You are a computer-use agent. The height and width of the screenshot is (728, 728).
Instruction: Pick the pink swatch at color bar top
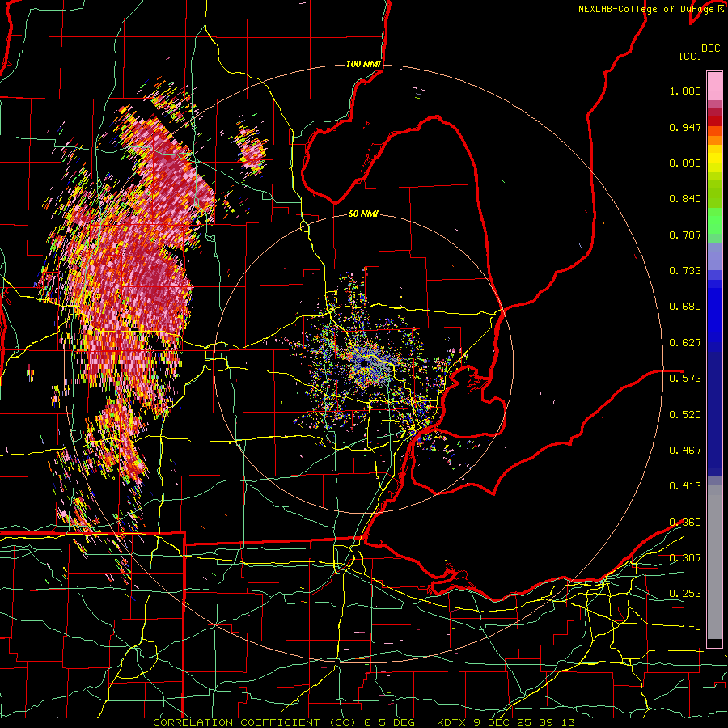point(714,86)
